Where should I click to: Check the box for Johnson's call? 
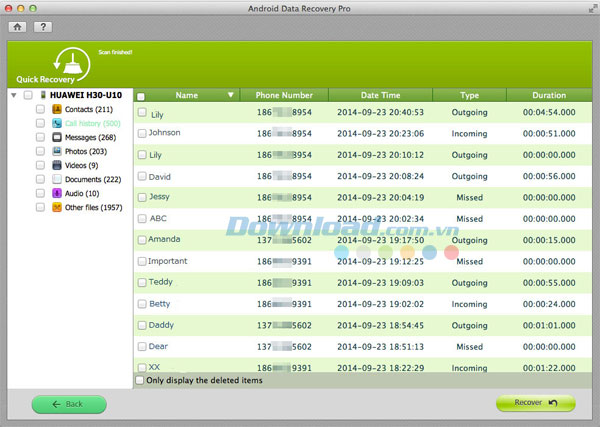[142, 133]
